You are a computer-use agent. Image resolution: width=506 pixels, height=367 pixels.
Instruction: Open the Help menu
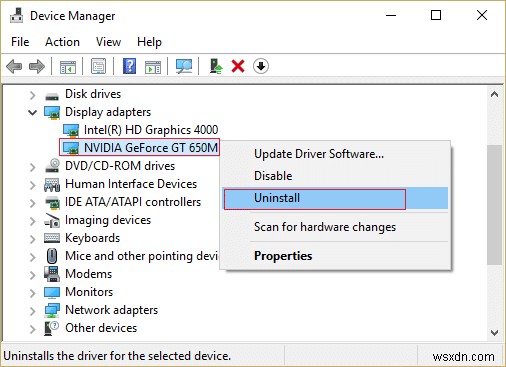click(149, 42)
